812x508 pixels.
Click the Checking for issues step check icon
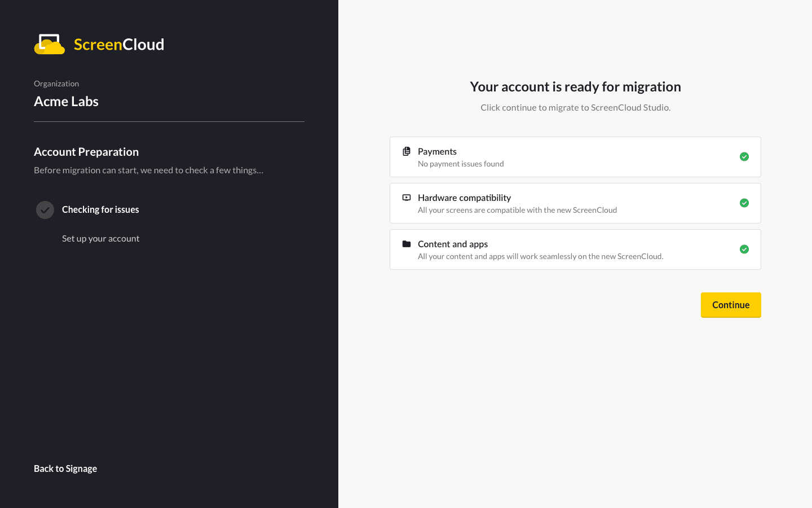(45, 210)
